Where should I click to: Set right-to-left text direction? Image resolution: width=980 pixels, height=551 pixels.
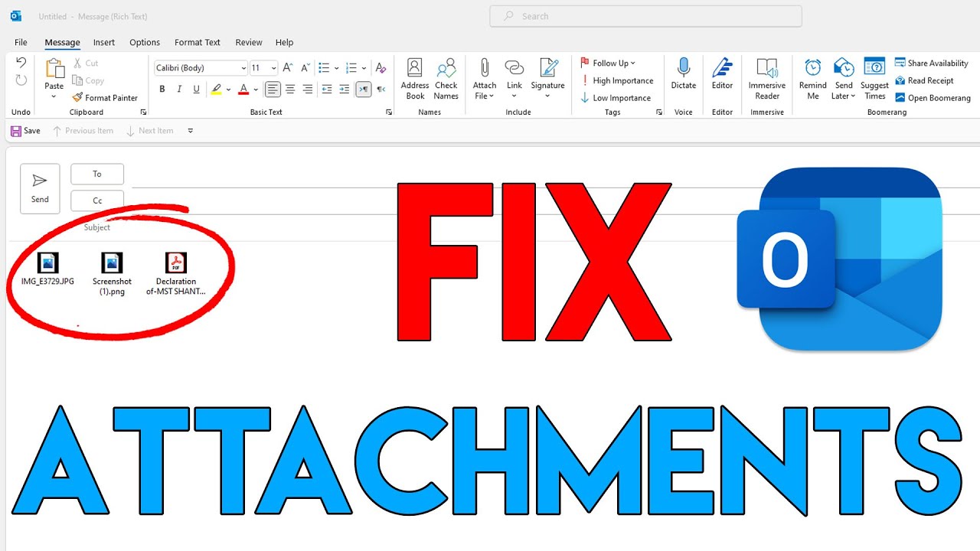pos(381,90)
